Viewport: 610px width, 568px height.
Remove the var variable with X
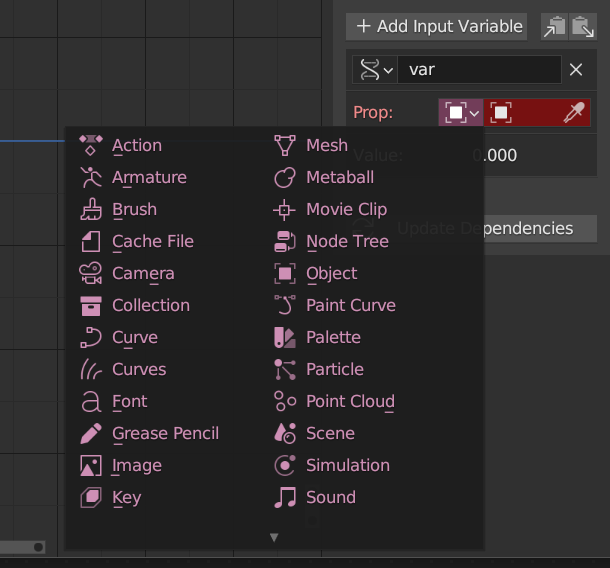(576, 70)
